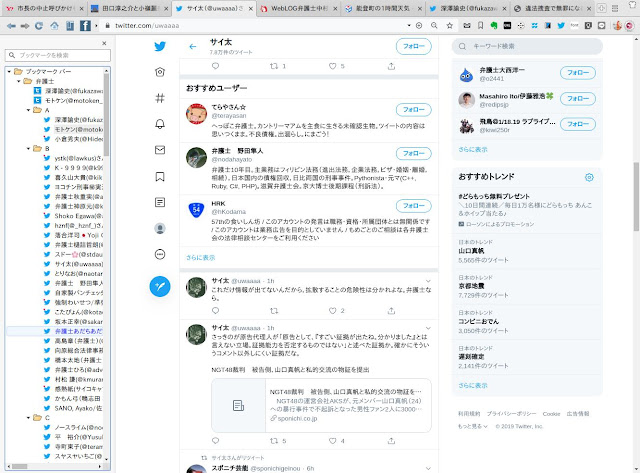The height and width of the screenshot is (473, 640).
Task: Collapse folder B in bookmarks
Action: click(28, 149)
